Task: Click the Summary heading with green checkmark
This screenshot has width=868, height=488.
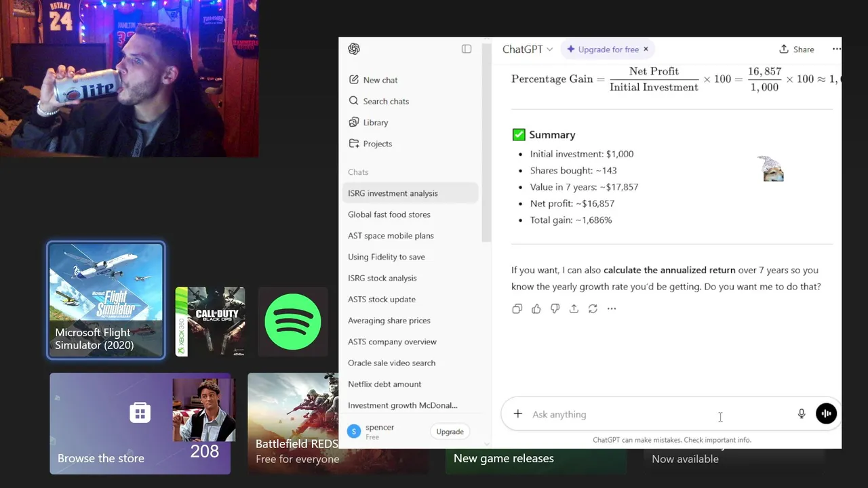Action: (544, 135)
